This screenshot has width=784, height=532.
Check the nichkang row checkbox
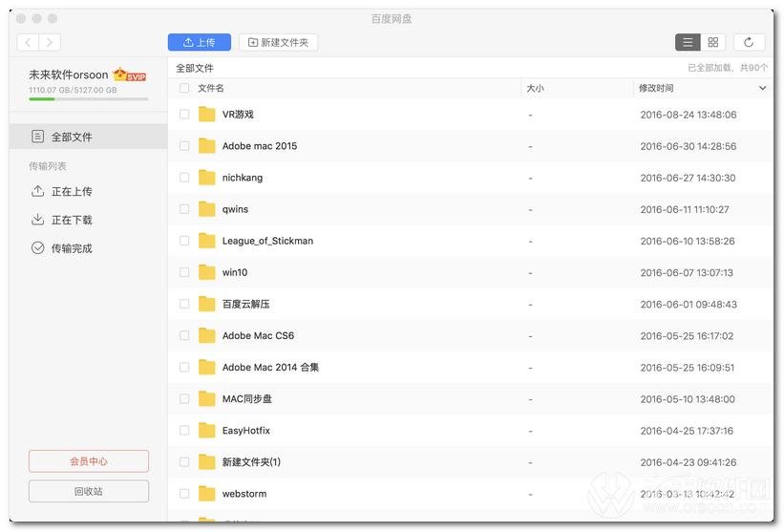click(184, 178)
